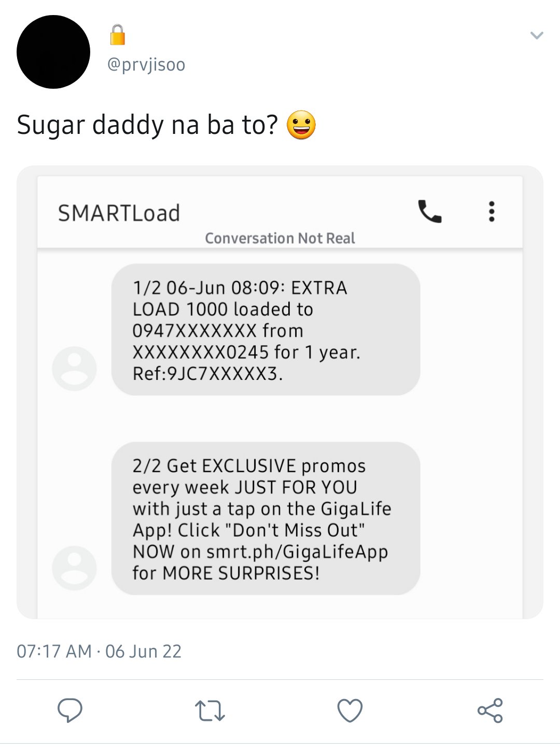
Task: Select the EXTRA LOAD 1000 message bubble
Action: pos(265,330)
